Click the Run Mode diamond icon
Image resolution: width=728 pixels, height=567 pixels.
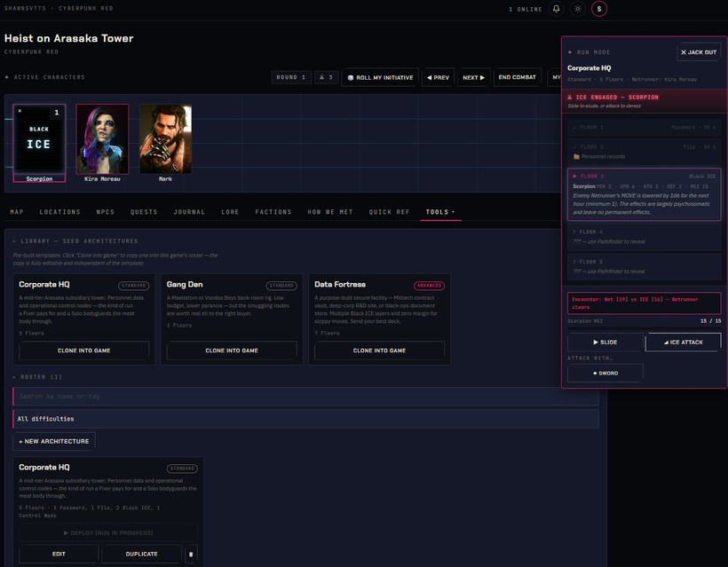pyautogui.click(x=570, y=52)
